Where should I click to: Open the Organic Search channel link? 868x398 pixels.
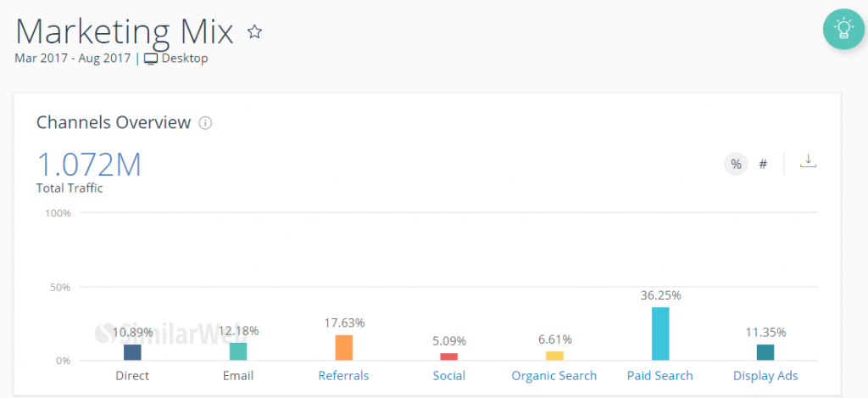click(x=554, y=375)
